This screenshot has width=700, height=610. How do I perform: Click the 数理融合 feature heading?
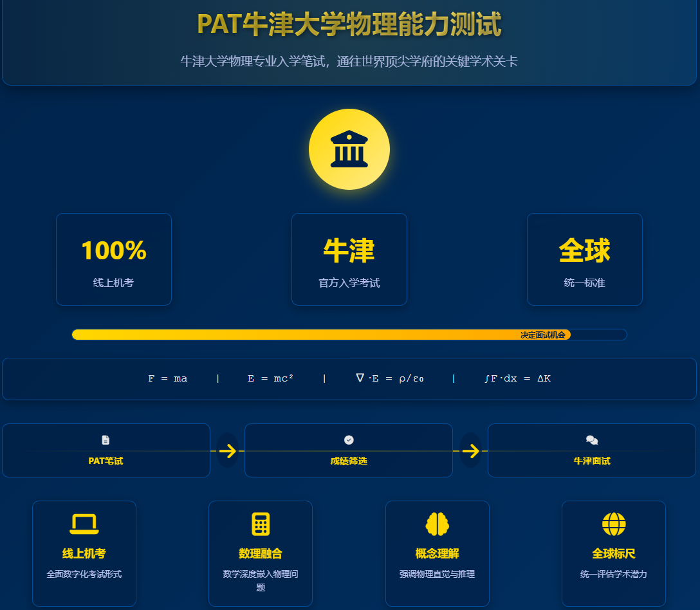tap(261, 554)
